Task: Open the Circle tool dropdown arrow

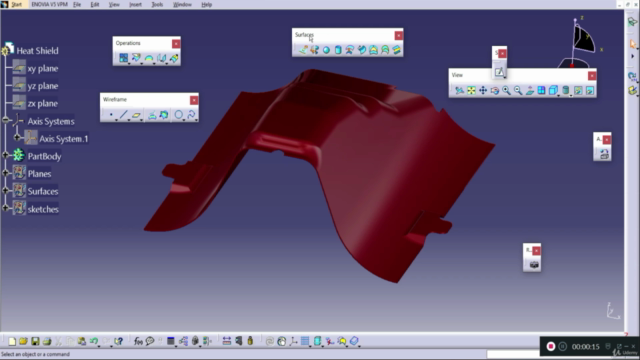Action: pos(184,120)
